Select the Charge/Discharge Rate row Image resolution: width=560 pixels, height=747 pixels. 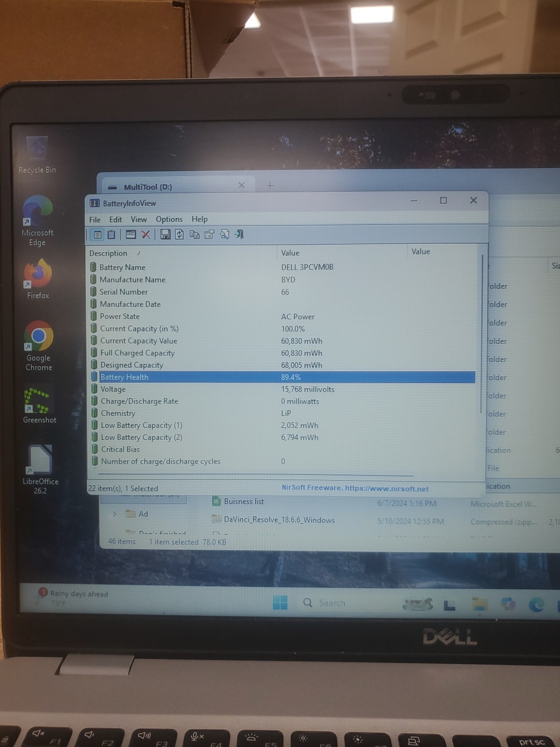(x=283, y=401)
